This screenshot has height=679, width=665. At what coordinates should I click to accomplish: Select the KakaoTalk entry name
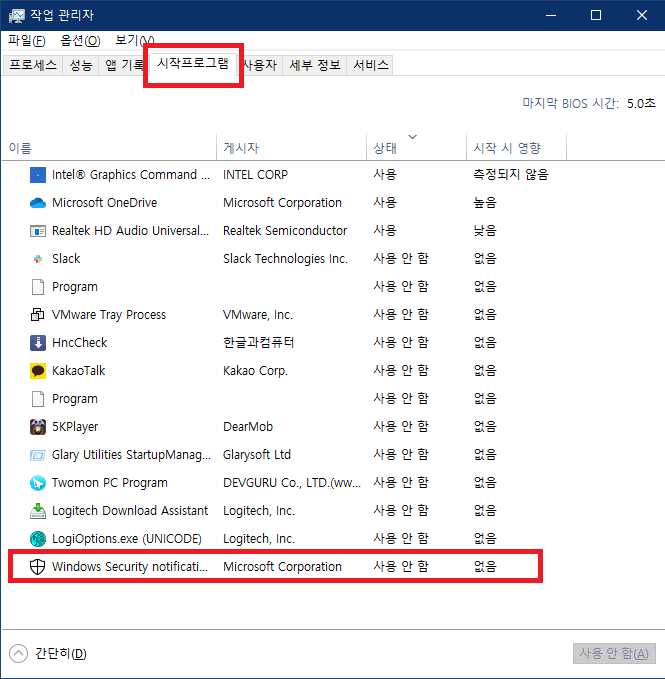click(78, 371)
